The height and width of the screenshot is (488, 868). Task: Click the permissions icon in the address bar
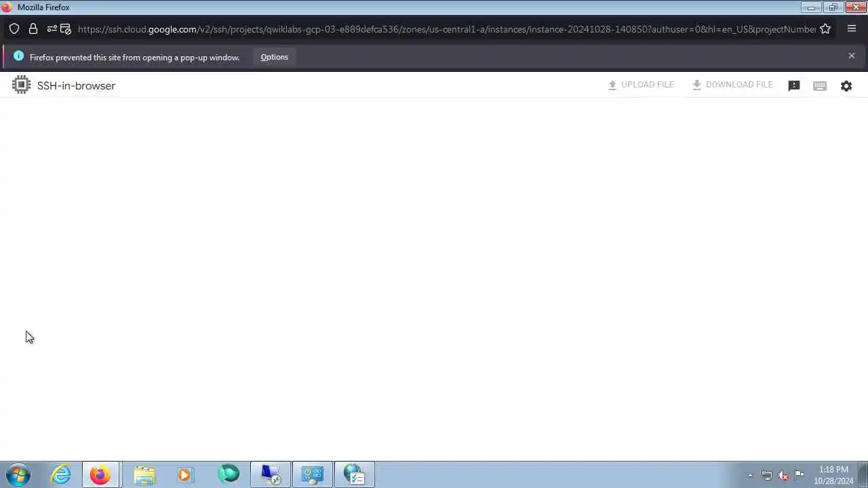(x=52, y=28)
